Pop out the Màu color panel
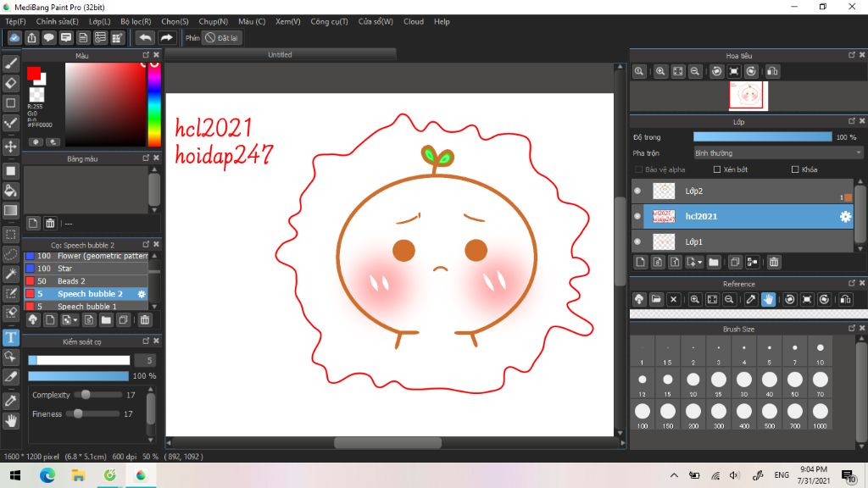 tap(146, 55)
